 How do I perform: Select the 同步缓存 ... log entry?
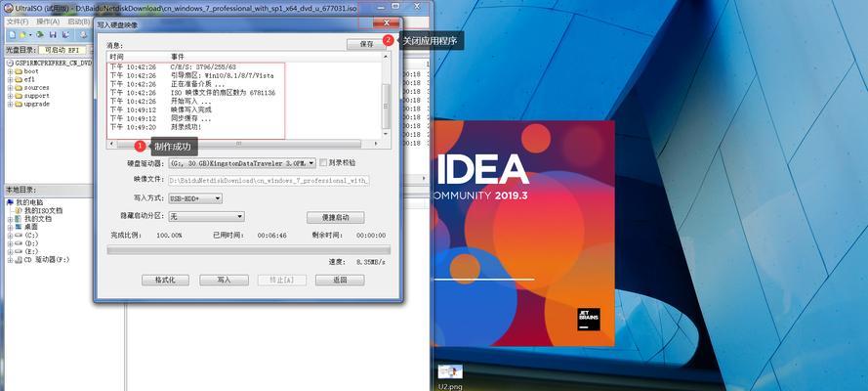click(x=191, y=118)
